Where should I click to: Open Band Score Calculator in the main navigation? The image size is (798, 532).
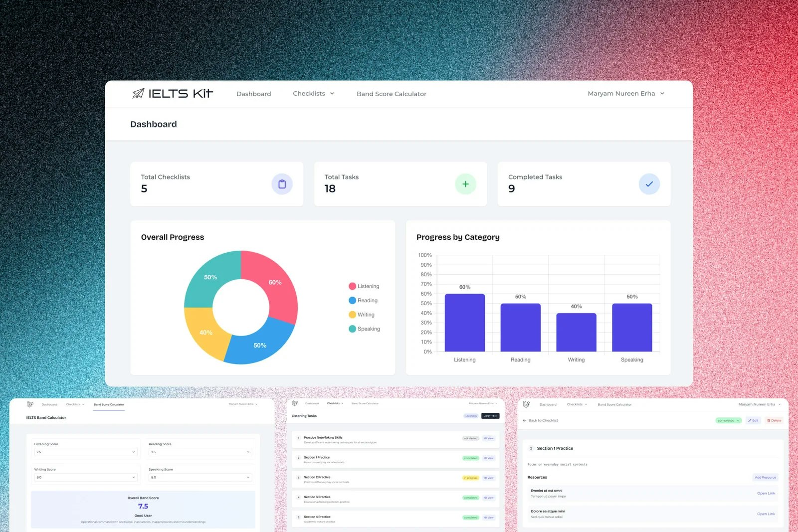click(392, 94)
